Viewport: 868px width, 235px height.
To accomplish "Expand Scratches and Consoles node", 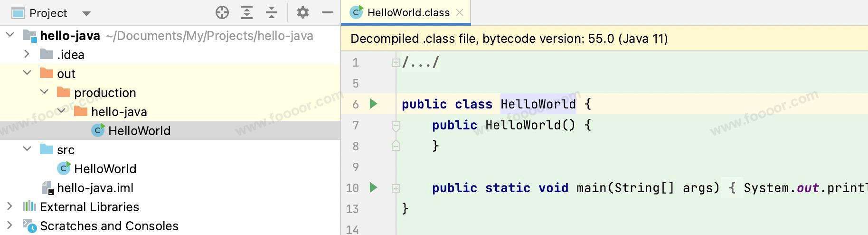I will click(x=9, y=225).
